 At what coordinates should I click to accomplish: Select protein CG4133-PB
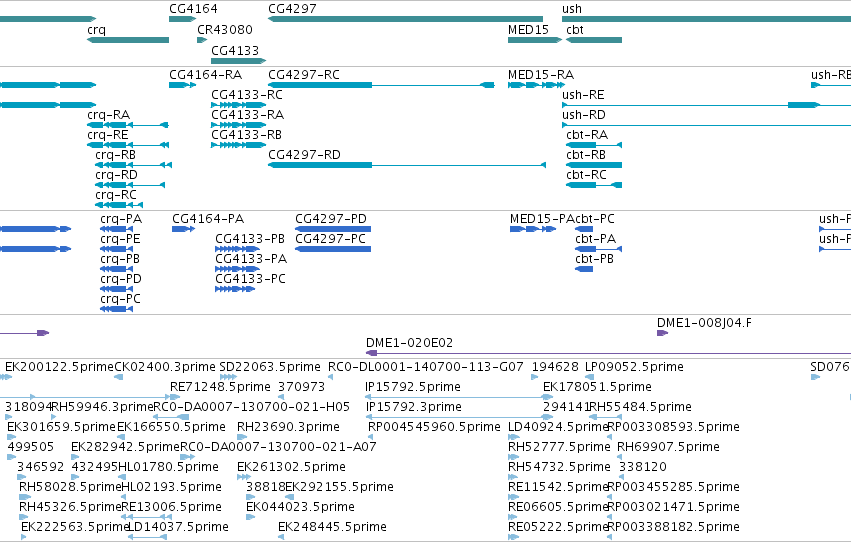[250, 239]
